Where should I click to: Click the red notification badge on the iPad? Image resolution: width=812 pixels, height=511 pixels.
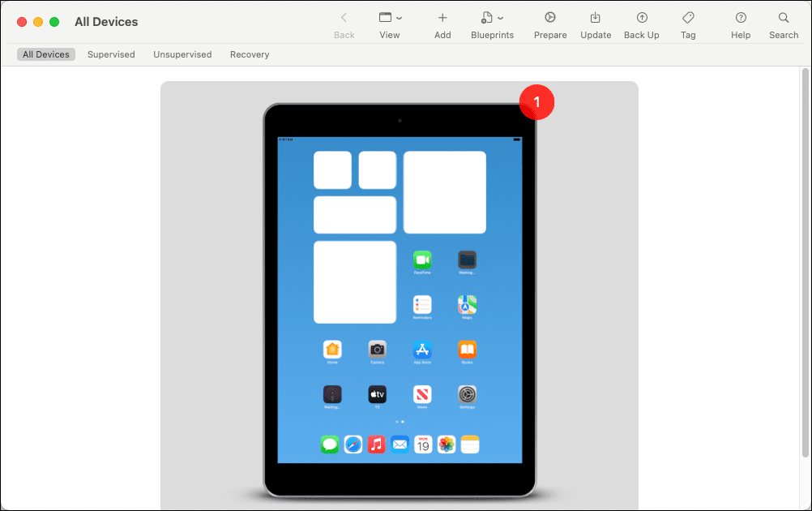point(536,102)
